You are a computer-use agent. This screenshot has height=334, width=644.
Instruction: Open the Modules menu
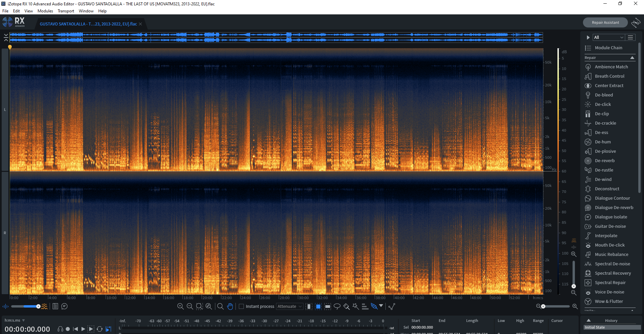(45, 11)
